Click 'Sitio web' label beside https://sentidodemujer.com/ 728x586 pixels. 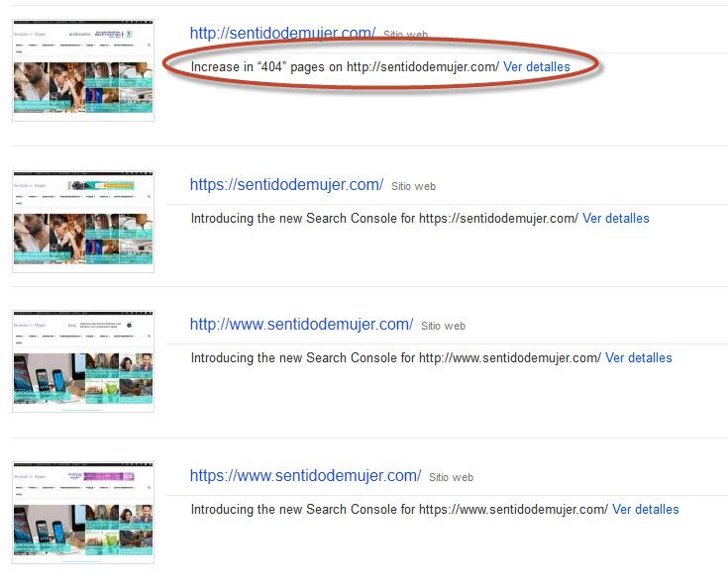pyautogui.click(x=413, y=186)
